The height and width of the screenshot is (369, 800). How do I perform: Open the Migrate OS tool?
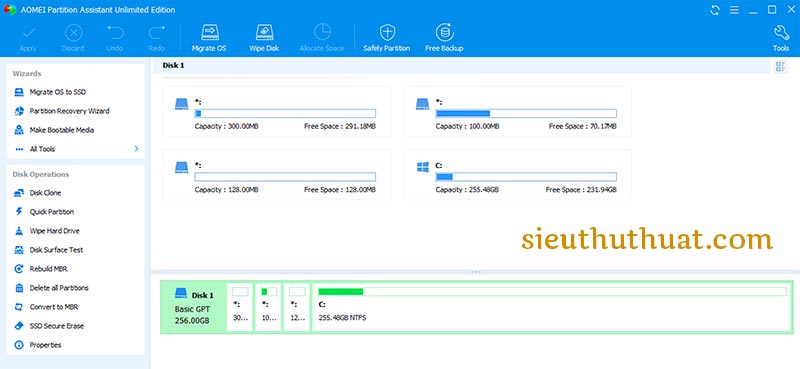209,38
